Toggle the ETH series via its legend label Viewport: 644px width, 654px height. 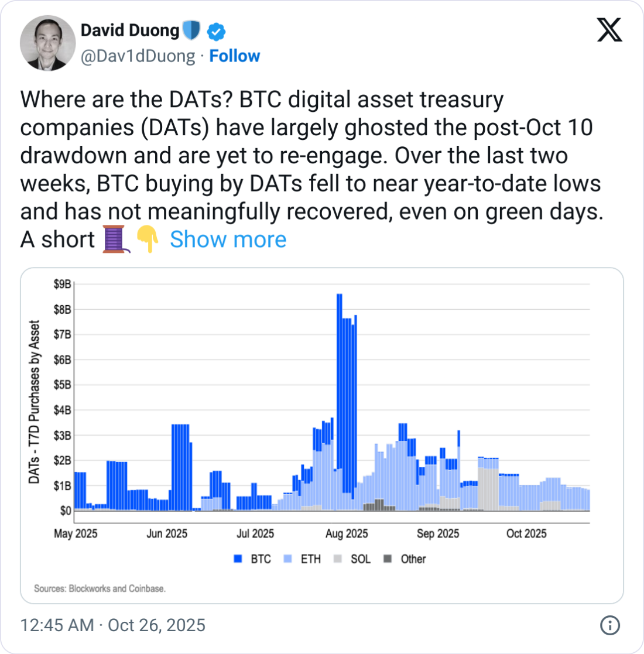pos(313,559)
